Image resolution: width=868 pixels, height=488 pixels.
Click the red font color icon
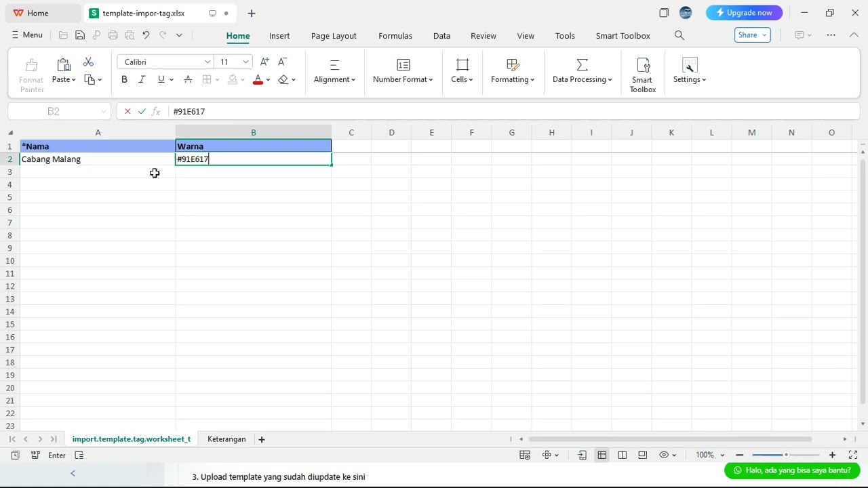click(258, 79)
